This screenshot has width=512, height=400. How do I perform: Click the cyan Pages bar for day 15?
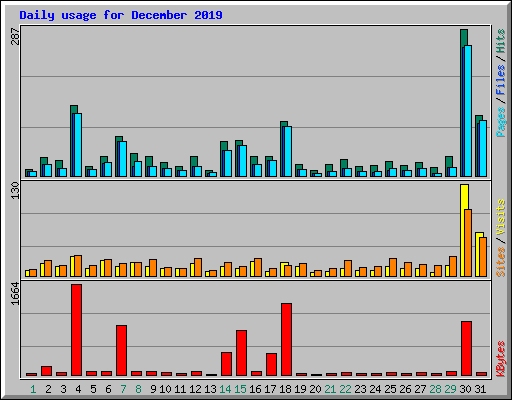[243, 161]
